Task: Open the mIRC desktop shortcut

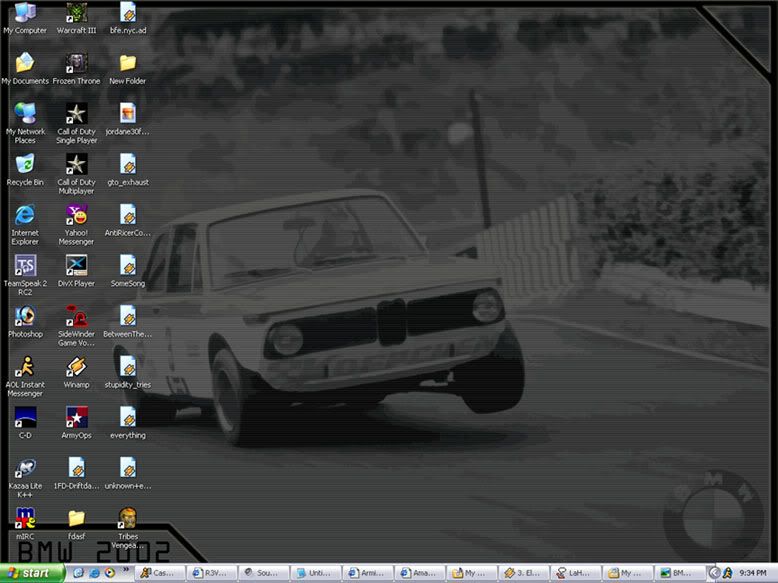Action: point(25,518)
